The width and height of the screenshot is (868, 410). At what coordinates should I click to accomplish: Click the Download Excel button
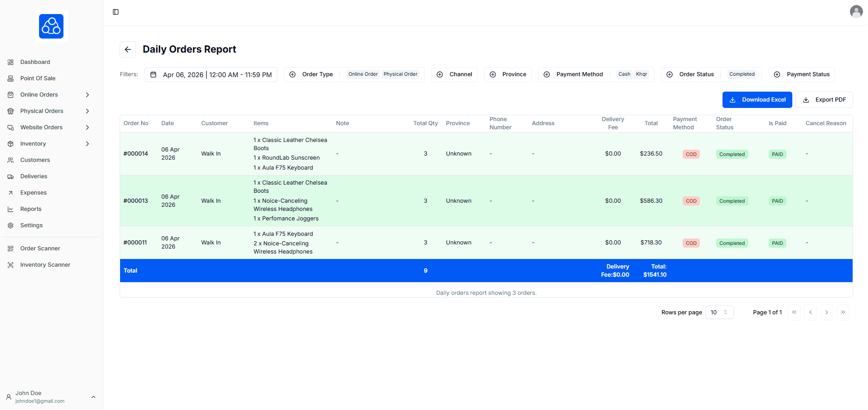pyautogui.click(x=757, y=100)
